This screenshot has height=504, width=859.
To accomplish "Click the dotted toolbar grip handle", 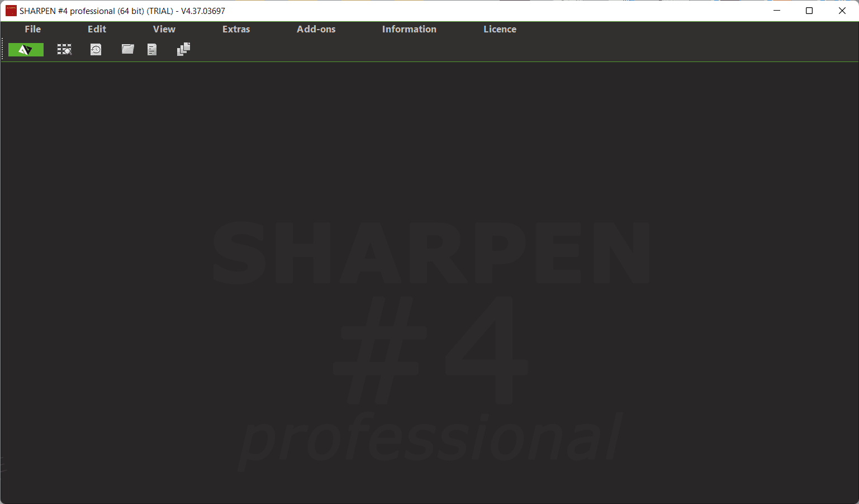I will (3, 49).
